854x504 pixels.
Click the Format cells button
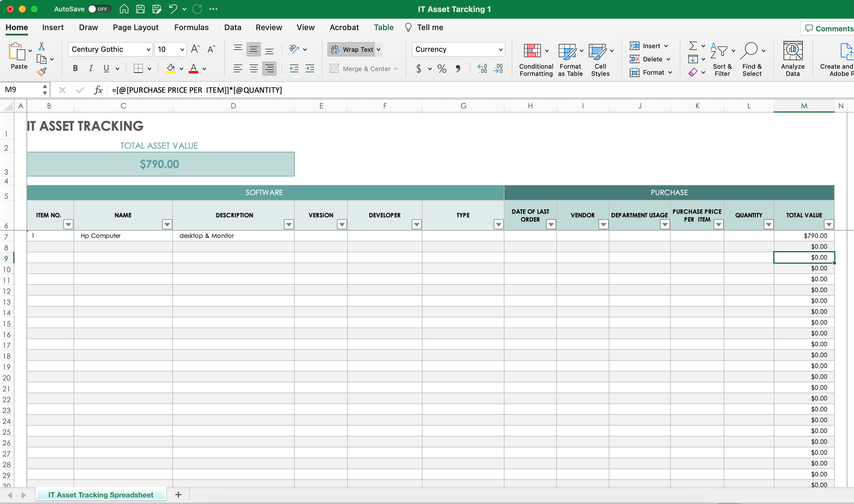tap(651, 72)
